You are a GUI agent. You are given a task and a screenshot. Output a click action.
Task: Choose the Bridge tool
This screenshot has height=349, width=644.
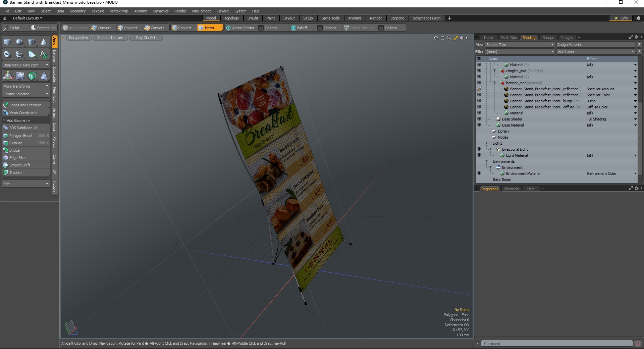point(26,150)
